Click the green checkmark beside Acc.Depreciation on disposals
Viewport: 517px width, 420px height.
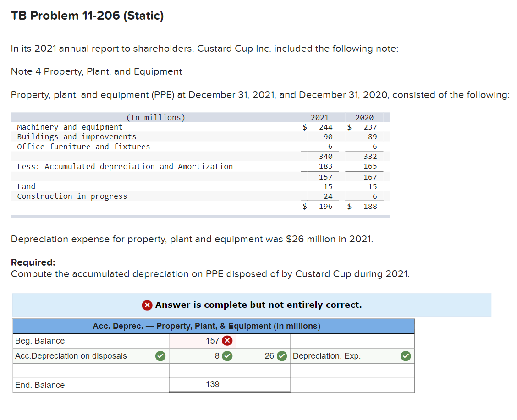[x=160, y=356]
